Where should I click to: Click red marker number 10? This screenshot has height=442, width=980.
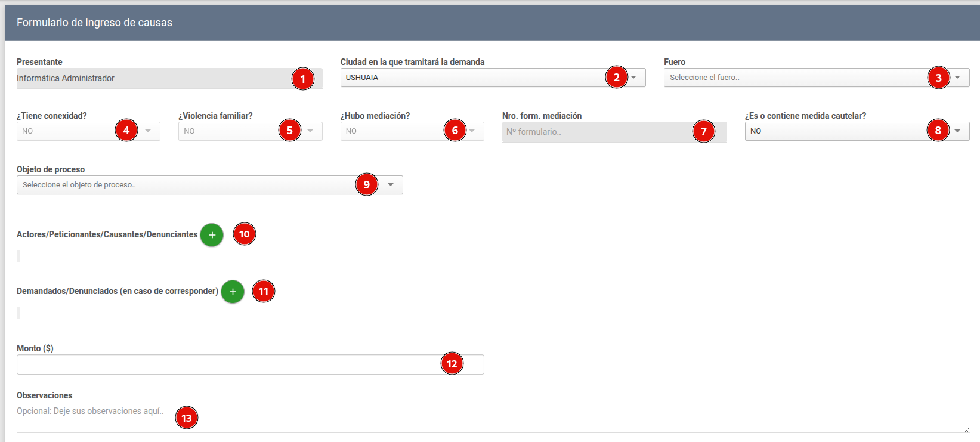[245, 234]
